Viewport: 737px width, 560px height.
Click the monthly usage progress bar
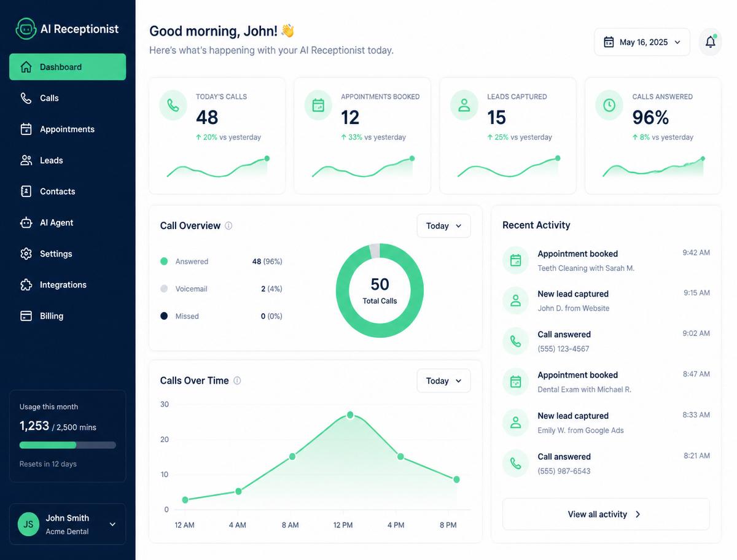[68, 445]
